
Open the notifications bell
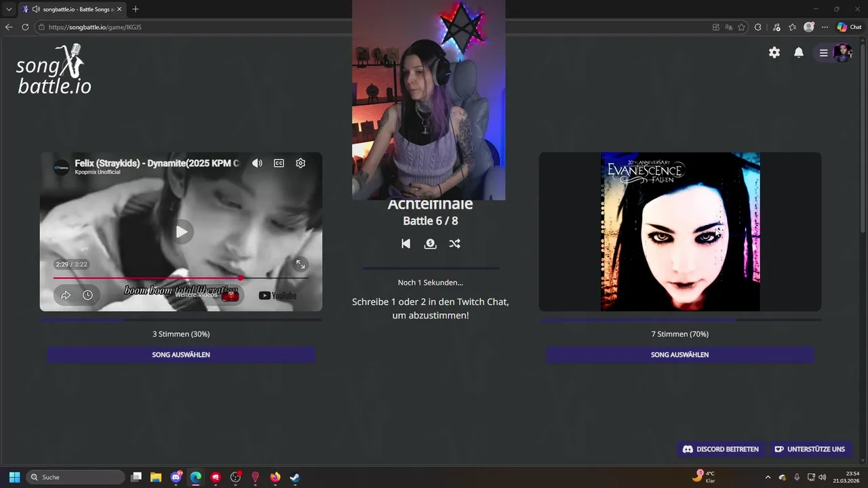pos(799,52)
